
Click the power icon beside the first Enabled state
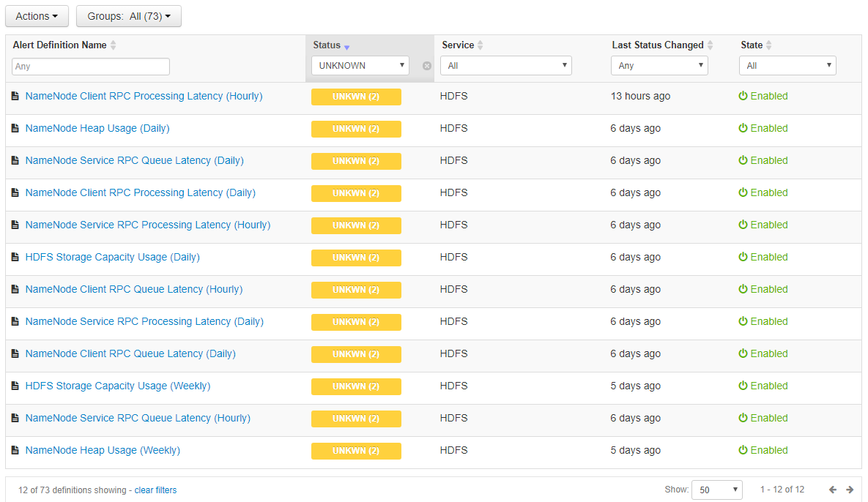pos(743,96)
